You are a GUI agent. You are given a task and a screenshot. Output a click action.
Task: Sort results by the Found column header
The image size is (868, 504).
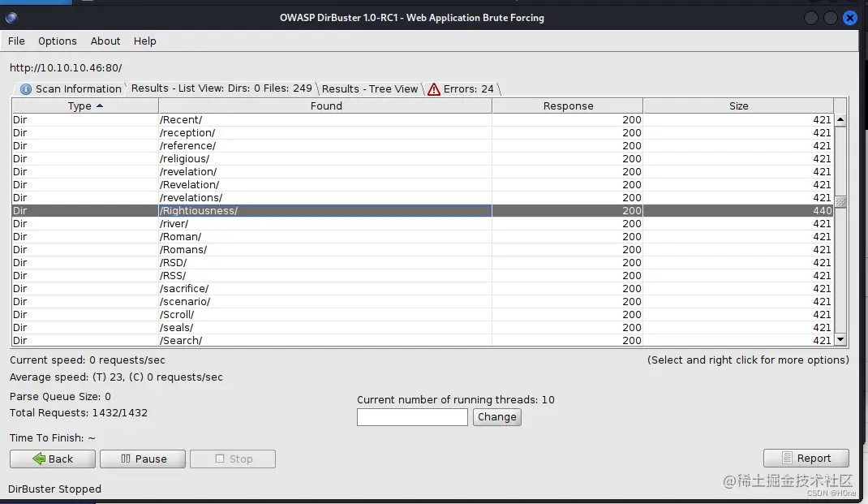[x=325, y=106]
